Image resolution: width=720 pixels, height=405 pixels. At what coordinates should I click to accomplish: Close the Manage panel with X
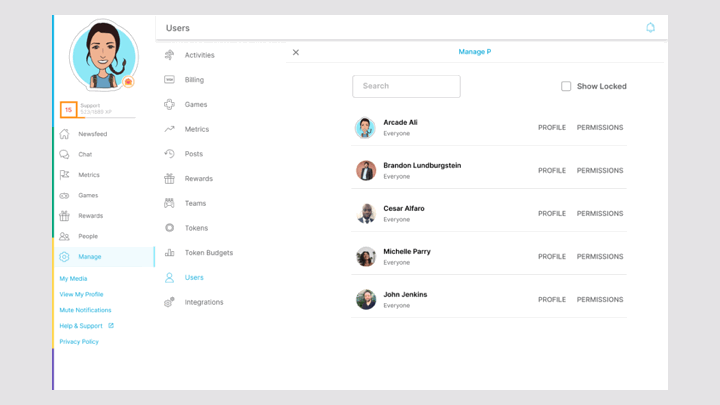[x=296, y=52]
